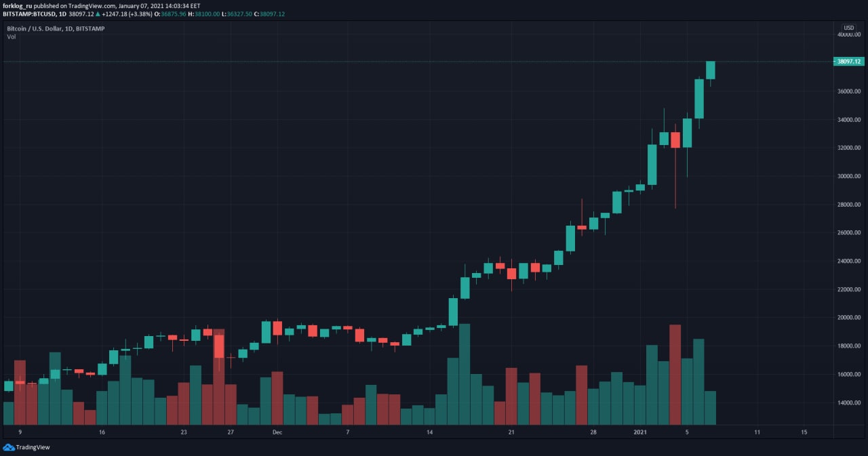Image resolution: width=868 pixels, height=456 pixels.
Task: Click the green up-arrow price change indicator
Action: pyautogui.click(x=98, y=14)
